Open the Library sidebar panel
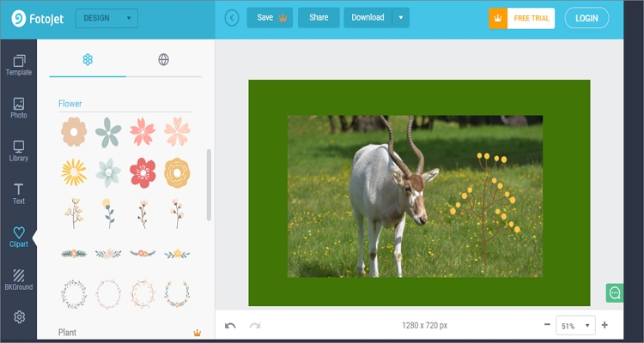The width and height of the screenshot is (644, 343). point(19,152)
